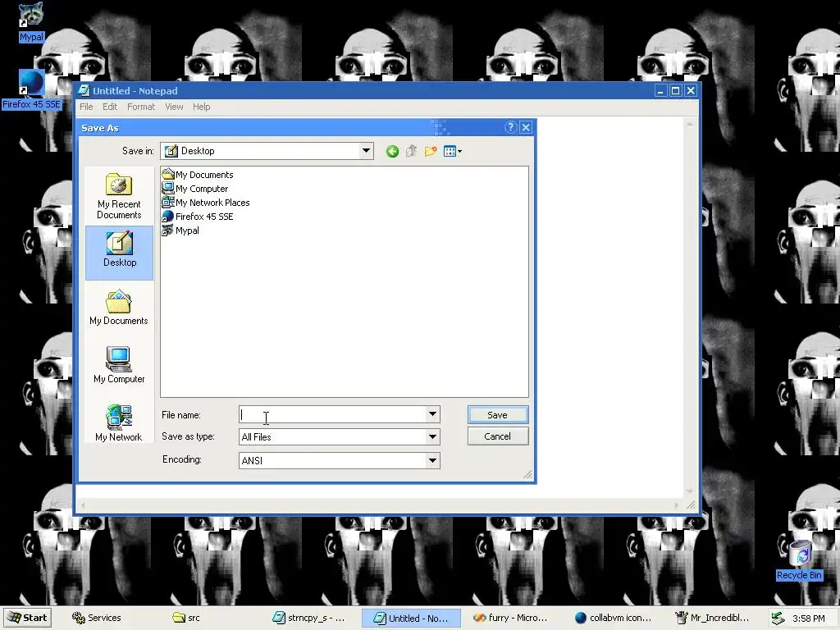
Task: Expand the Save as type dropdown
Action: [x=432, y=437]
